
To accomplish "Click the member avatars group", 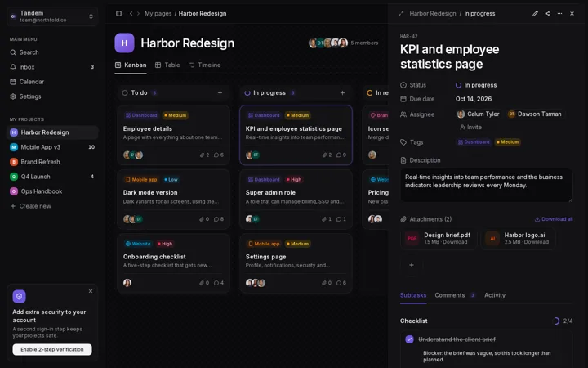I will click(328, 43).
